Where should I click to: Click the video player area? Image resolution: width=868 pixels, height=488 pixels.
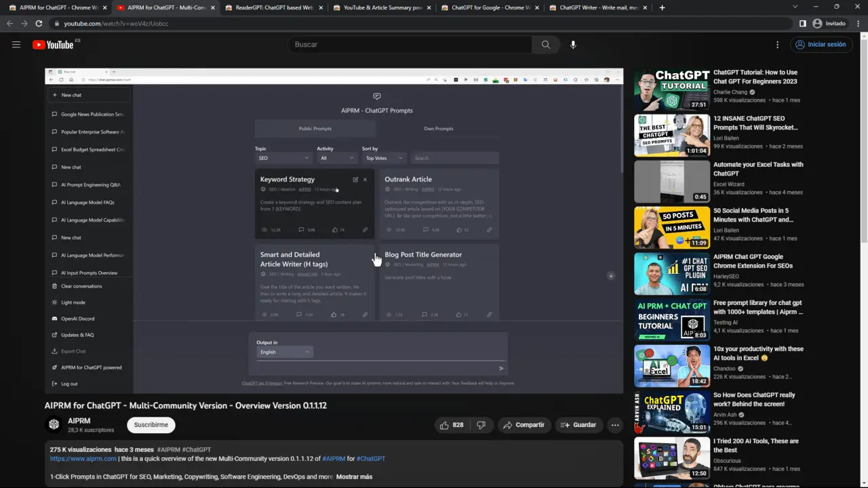[x=334, y=230]
